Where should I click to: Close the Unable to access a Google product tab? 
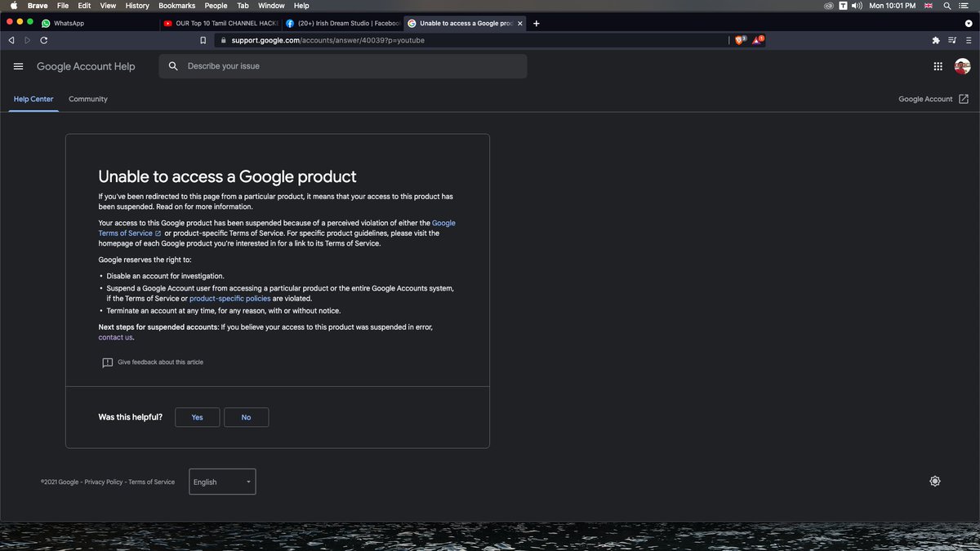click(520, 24)
